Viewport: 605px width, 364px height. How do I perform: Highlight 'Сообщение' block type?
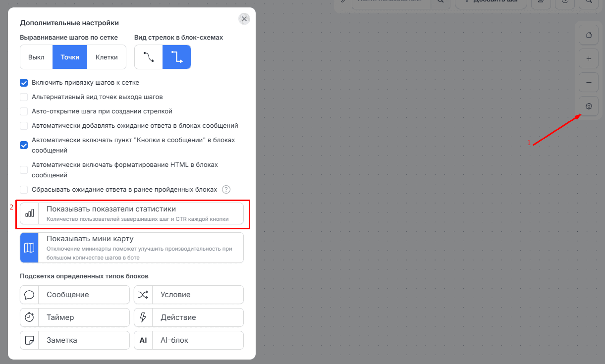[x=75, y=295]
